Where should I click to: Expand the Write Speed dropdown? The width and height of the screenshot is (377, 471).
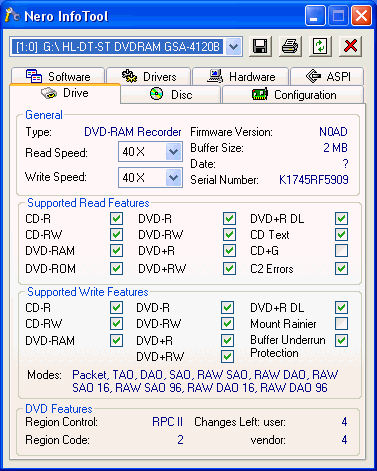pyautogui.click(x=173, y=178)
